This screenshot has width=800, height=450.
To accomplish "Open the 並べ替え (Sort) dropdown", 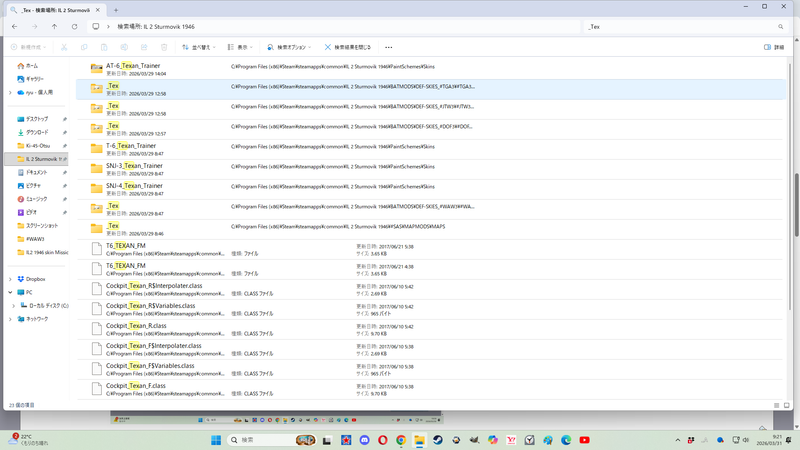I will (x=199, y=47).
